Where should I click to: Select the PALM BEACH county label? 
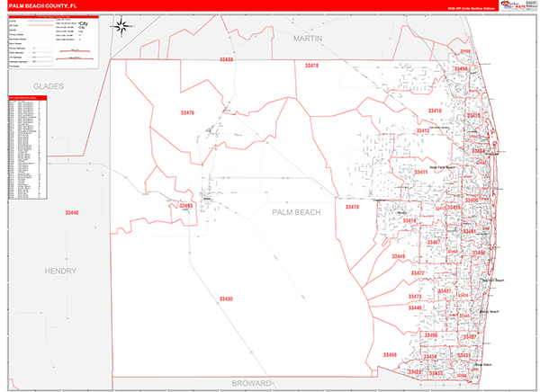[x=296, y=212]
